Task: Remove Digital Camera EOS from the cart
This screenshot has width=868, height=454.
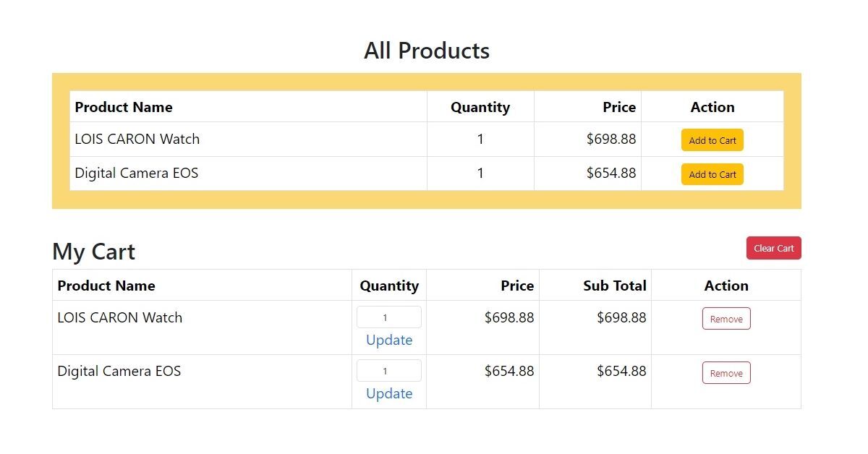Action: point(726,372)
